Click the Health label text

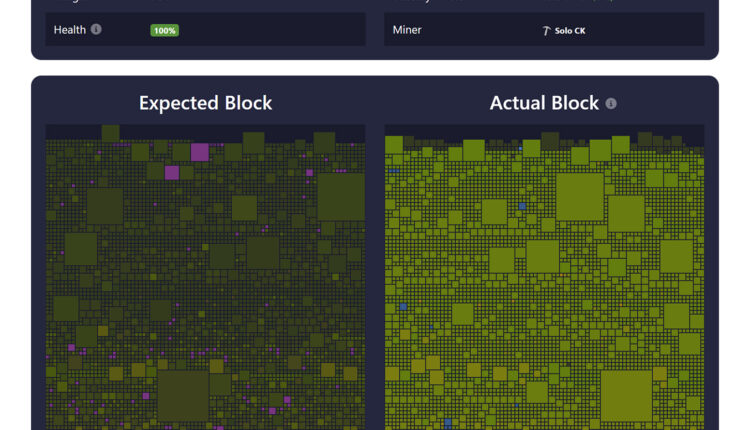click(70, 30)
